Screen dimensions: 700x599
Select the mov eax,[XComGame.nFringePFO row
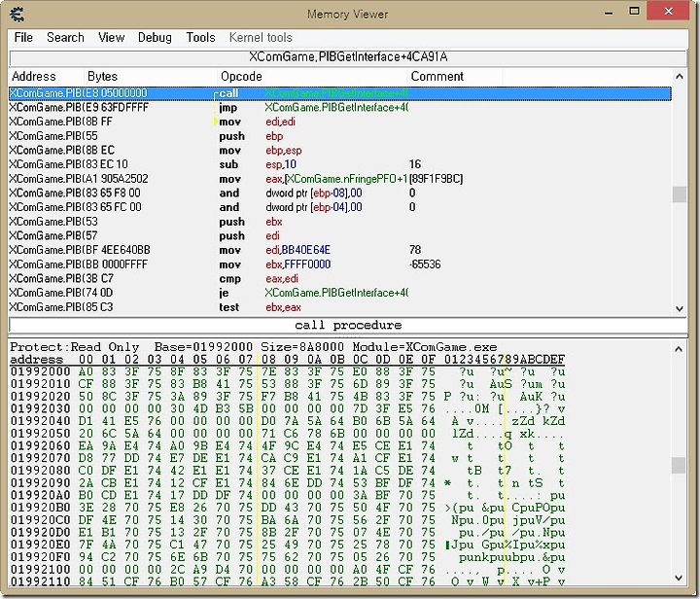[339, 179]
